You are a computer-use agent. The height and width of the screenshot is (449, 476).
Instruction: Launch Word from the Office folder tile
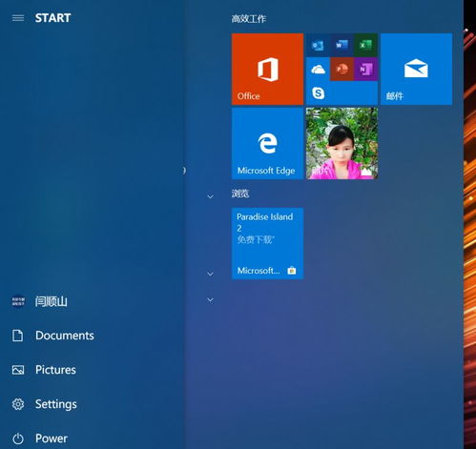pos(341,45)
